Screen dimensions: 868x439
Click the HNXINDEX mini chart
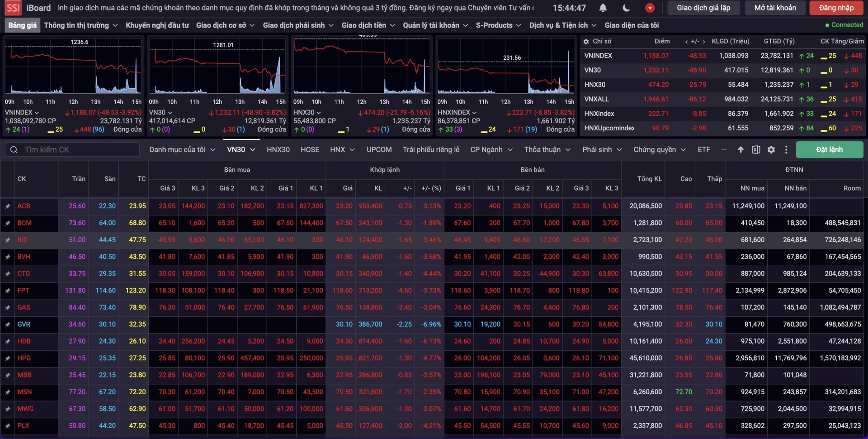506,66
